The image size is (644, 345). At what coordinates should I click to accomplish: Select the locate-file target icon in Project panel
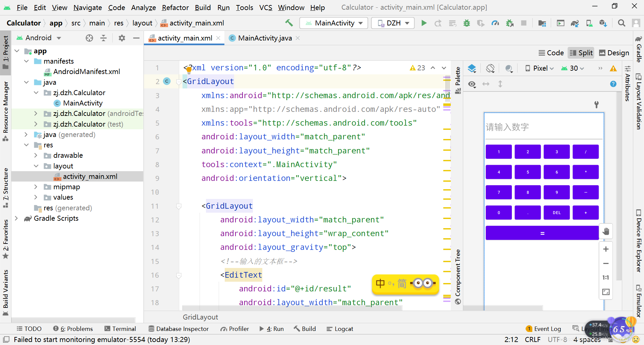(89, 38)
